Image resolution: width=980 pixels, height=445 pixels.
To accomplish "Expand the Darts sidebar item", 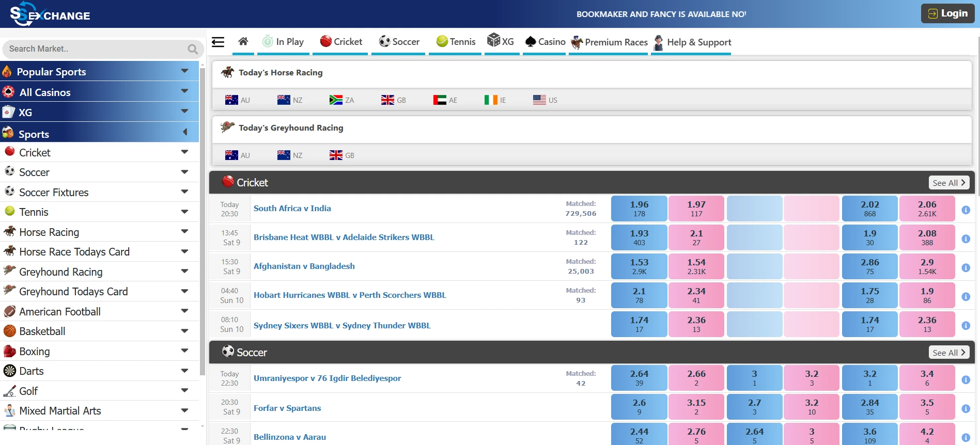I will (x=99, y=371).
